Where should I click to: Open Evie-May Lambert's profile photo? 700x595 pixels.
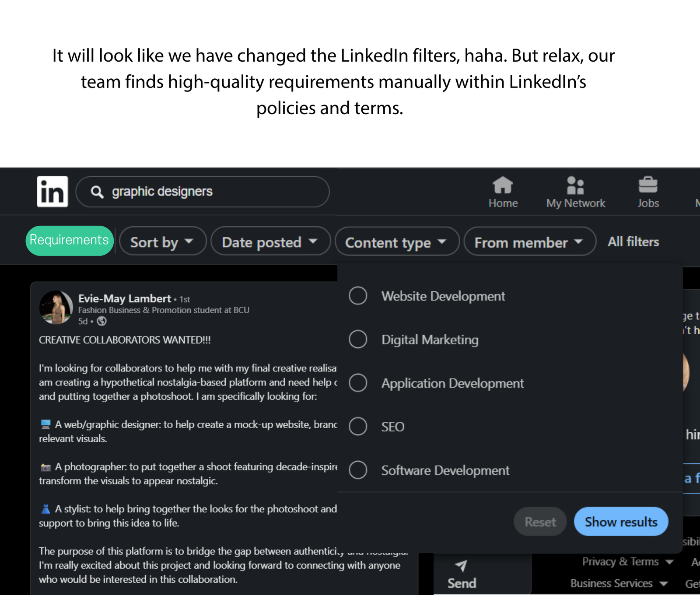tap(56, 307)
